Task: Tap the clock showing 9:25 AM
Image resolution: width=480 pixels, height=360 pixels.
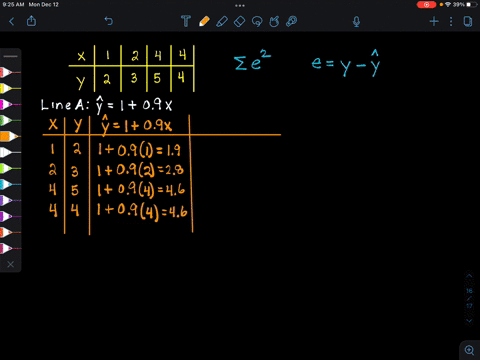Action: [13, 5]
